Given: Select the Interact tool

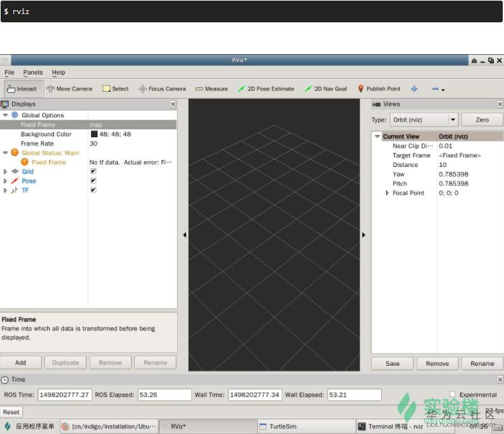Looking at the screenshot, I should [22, 89].
